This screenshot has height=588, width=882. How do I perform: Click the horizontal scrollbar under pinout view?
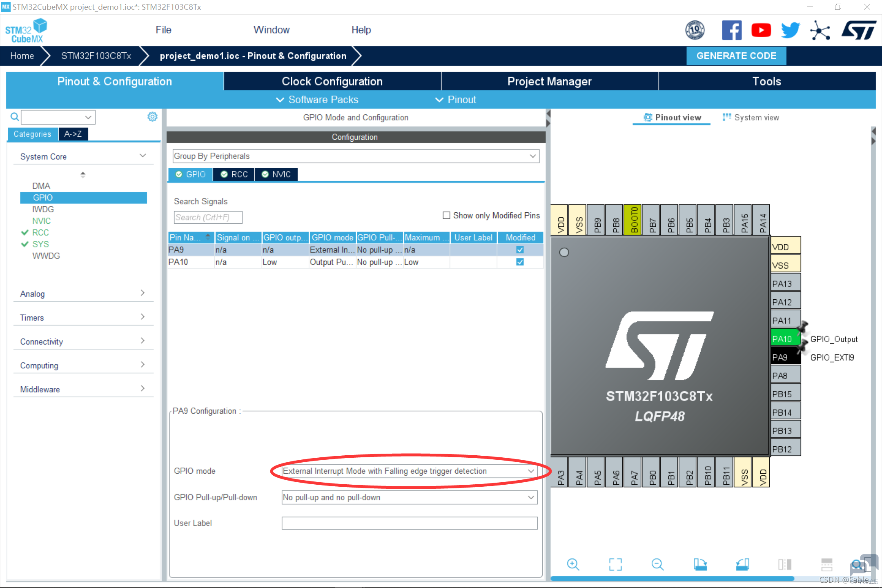coord(672,578)
